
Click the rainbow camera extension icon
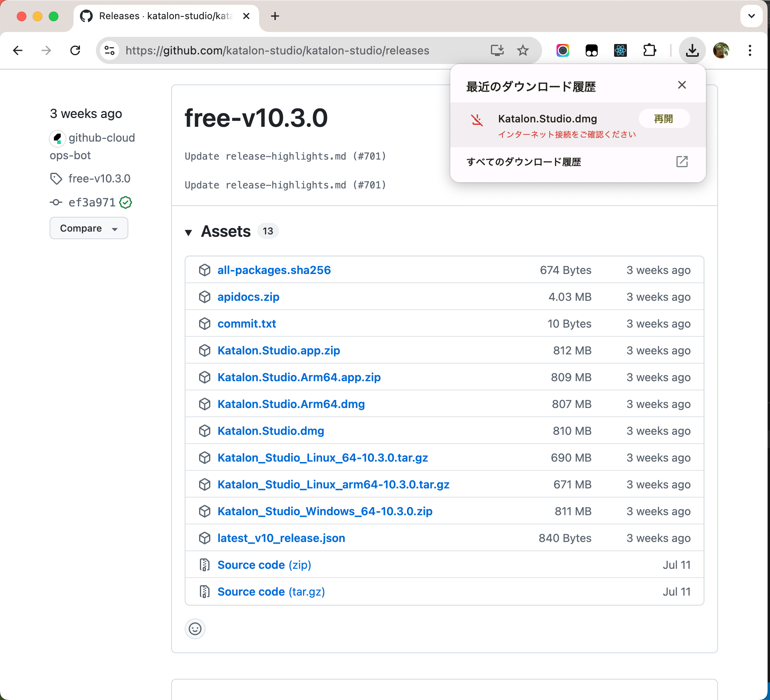tap(563, 50)
